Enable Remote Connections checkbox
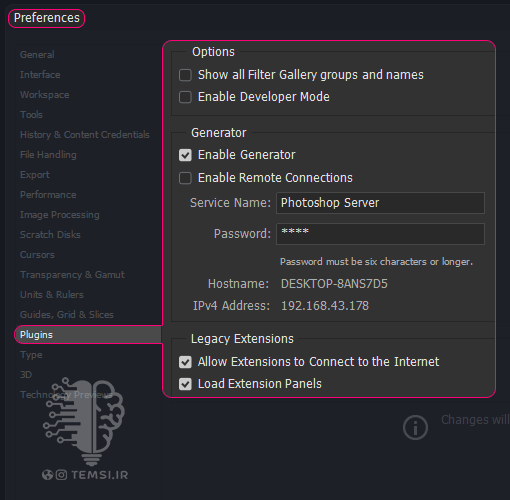Image resolution: width=510 pixels, height=500 pixels. pyautogui.click(x=185, y=178)
